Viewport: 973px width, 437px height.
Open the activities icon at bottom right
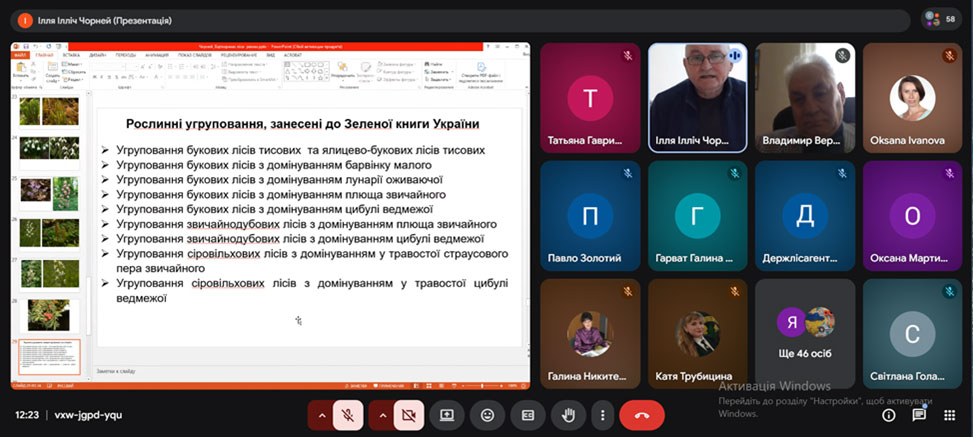click(x=948, y=415)
